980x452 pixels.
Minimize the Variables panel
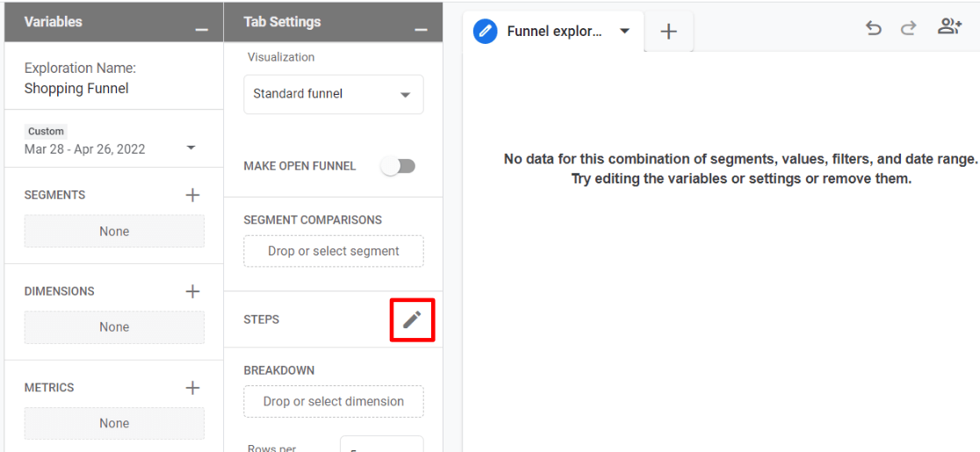[x=202, y=31]
